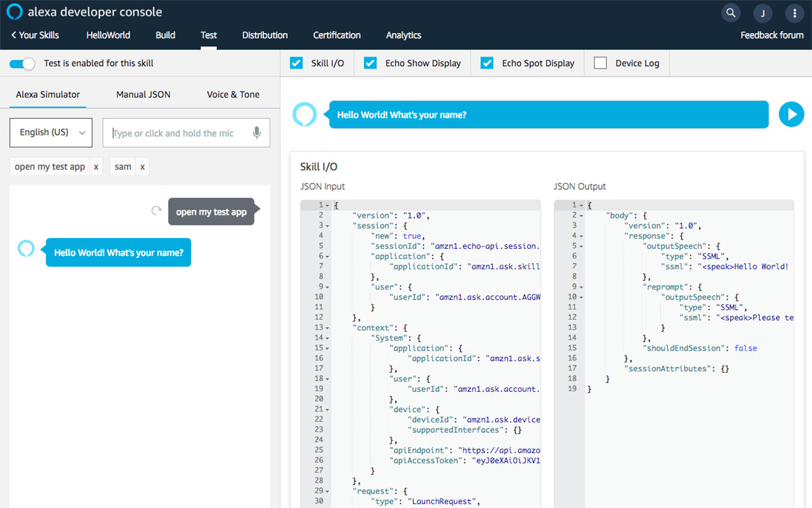Dismiss the 'open my test app' chip

pyautogui.click(x=96, y=166)
